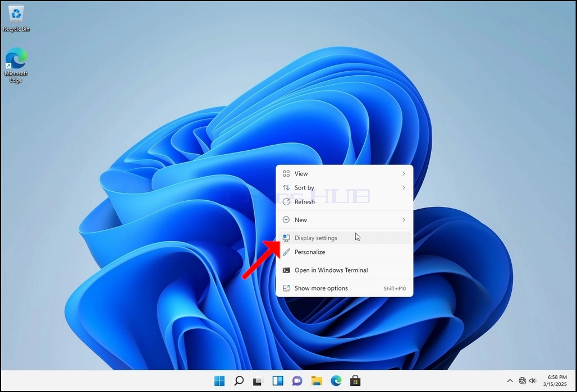Expand the chevron beside Sort by
577x392 pixels.
click(404, 187)
